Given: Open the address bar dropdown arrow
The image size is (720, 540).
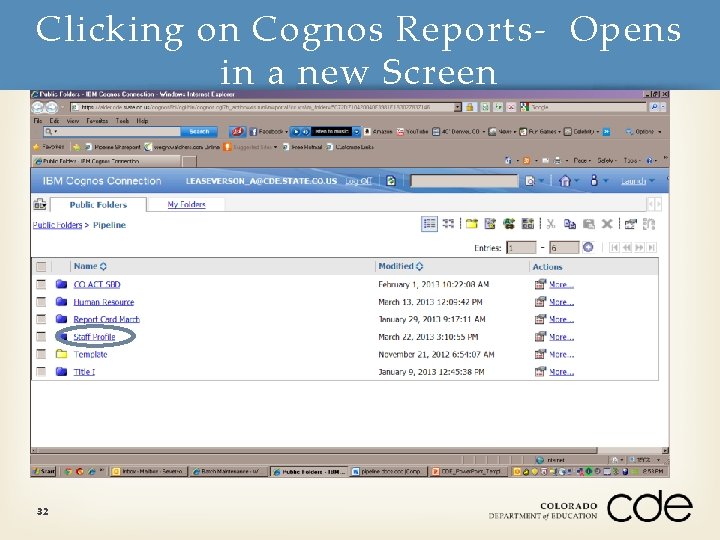Looking at the screenshot, I should coord(457,107).
